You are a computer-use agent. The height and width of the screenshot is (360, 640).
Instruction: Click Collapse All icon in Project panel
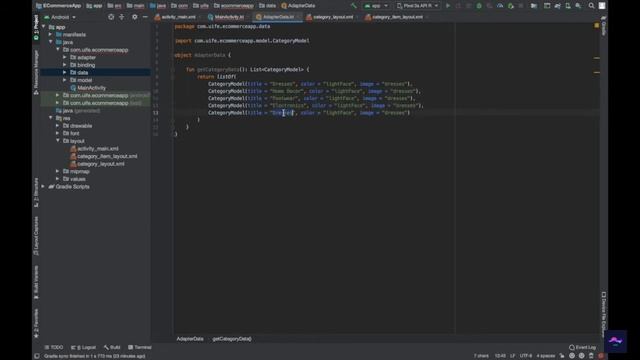tap(122, 17)
